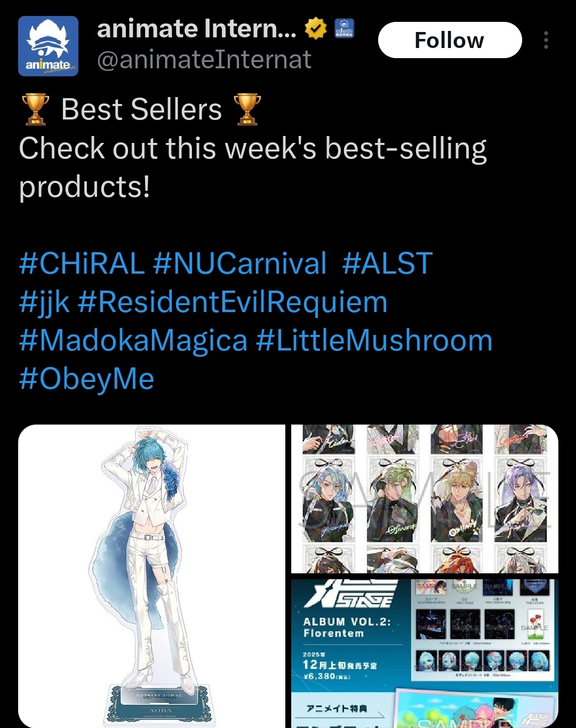View the Aoba acrylic stand image
Image resolution: width=576 pixels, height=728 pixels.
point(151,576)
